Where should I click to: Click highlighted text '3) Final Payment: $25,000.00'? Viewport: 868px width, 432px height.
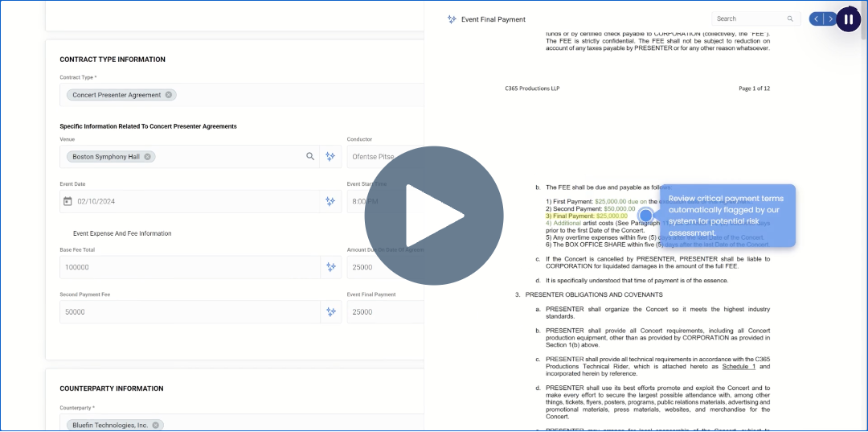point(586,216)
